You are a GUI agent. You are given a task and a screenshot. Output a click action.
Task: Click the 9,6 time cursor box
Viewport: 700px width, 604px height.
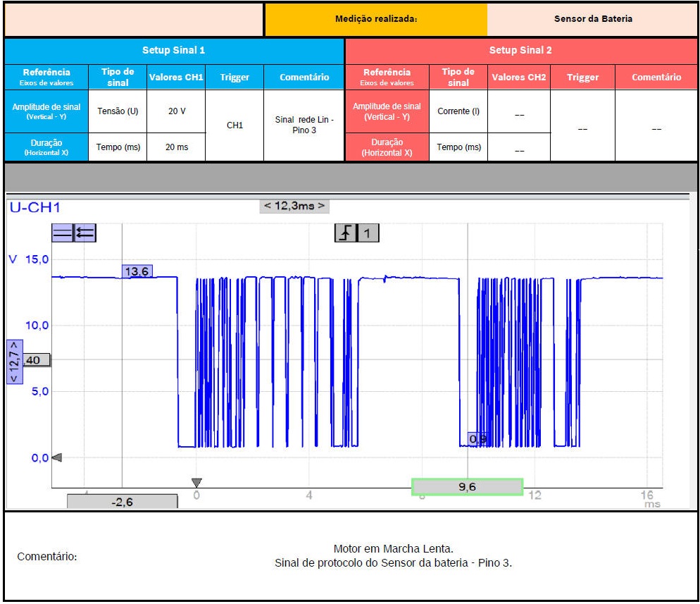(467, 486)
